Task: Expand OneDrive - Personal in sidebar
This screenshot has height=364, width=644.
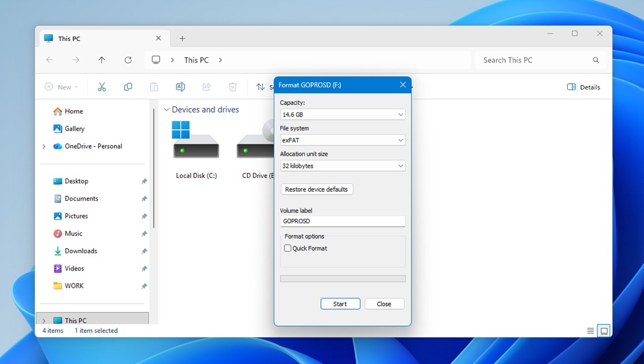Action: point(44,146)
